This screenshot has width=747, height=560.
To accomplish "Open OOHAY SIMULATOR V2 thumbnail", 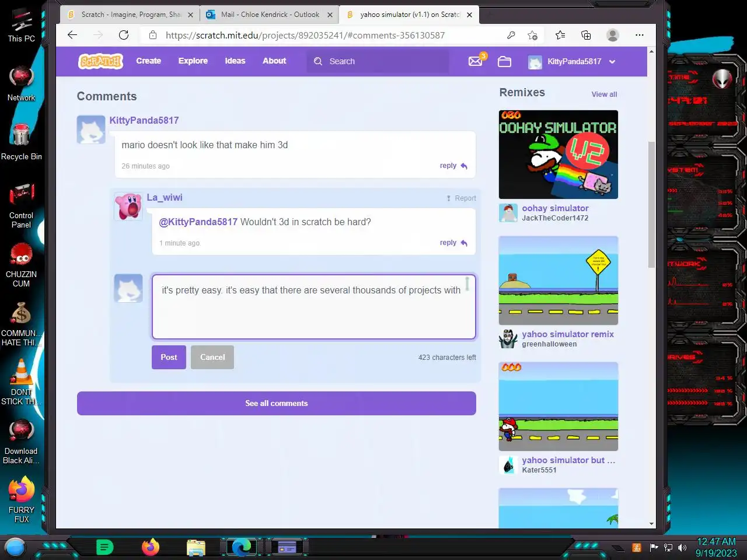I will (558, 155).
